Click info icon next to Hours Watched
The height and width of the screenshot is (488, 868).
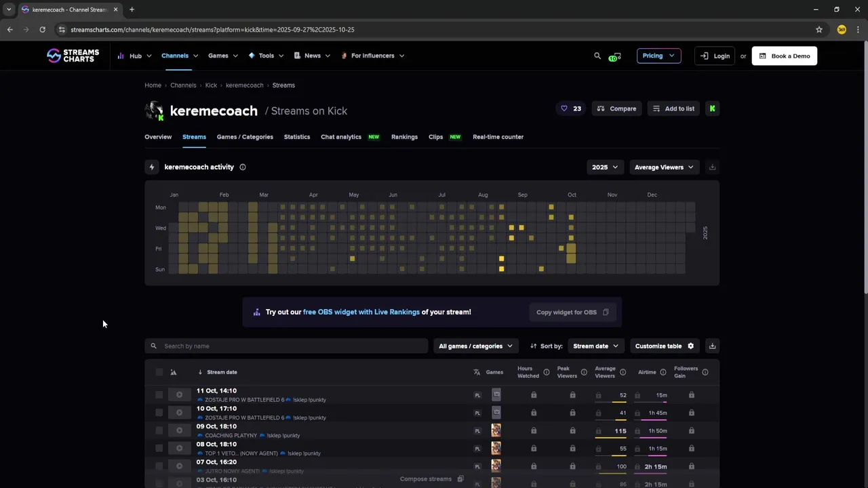pos(547,372)
